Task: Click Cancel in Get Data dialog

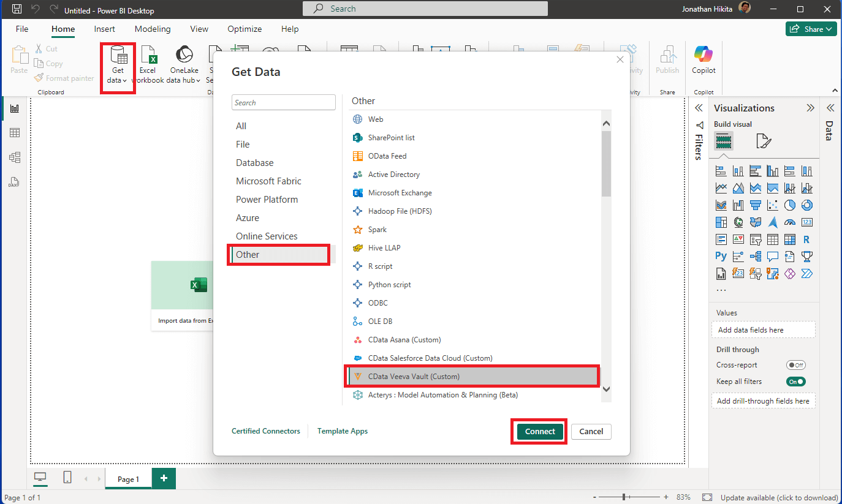Action: coord(591,431)
